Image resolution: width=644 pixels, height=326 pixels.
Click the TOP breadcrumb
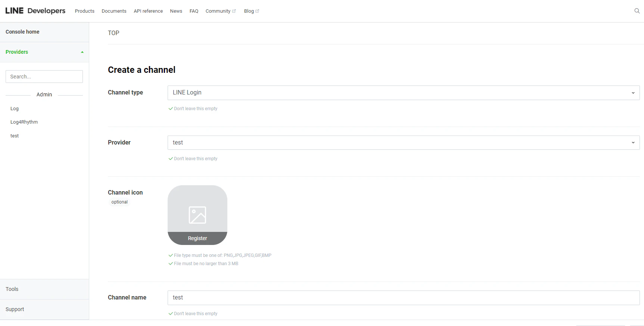coord(113,33)
